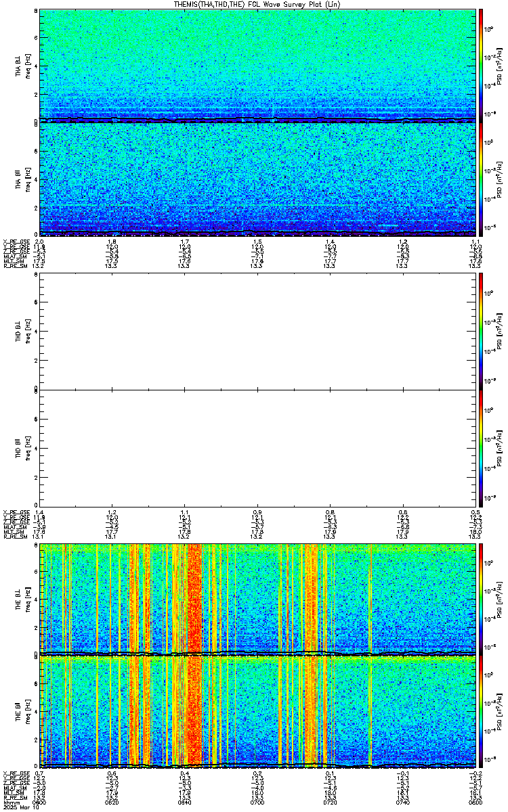Click the 0700 time tick label
This screenshot has height=812, width=508.
coord(257,802)
